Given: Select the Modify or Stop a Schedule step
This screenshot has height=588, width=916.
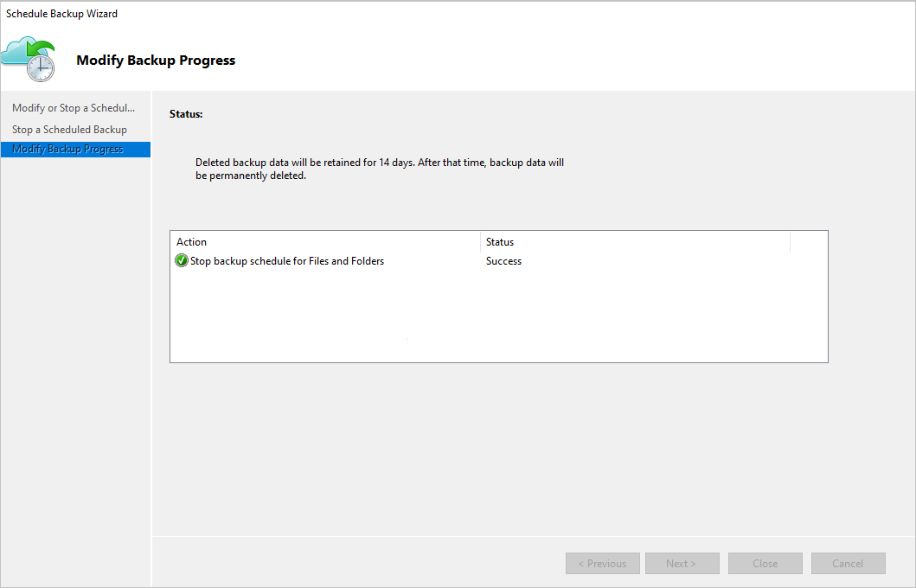Looking at the screenshot, I should [x=74, y=107].
